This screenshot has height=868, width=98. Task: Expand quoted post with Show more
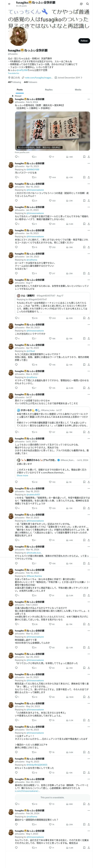pyautogui.click(x=22, y=475)
